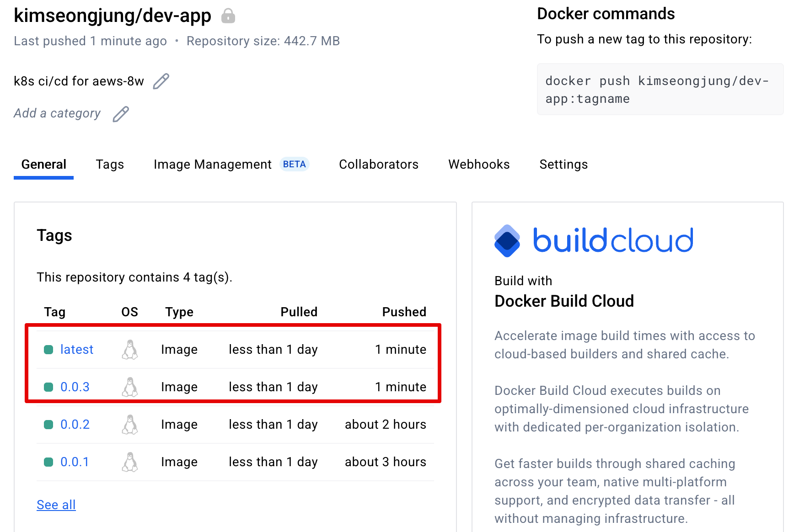Click the Linux penguin icon for latest tag
The width and height of the screenshot is (794, 532).
click(130, 350)
